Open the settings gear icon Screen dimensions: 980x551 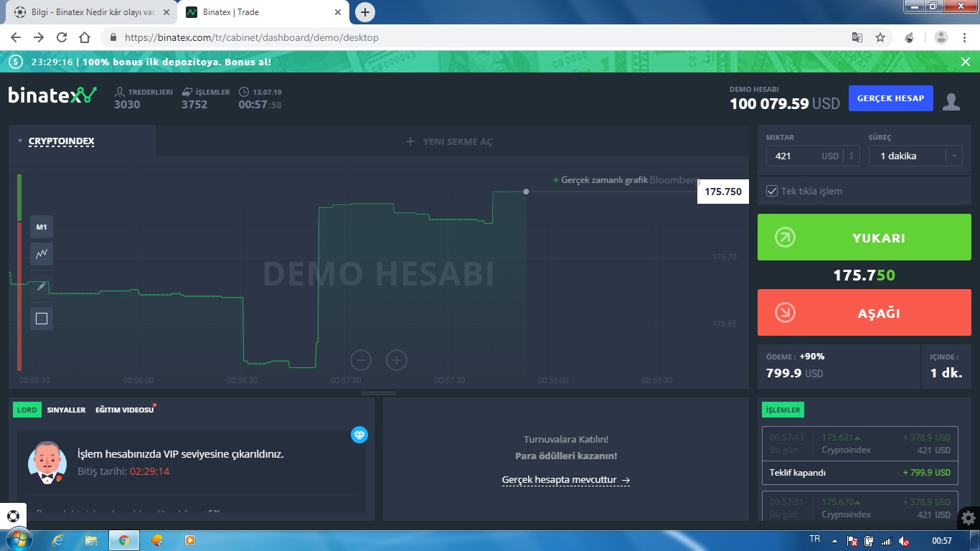click(x=969, y=517)
